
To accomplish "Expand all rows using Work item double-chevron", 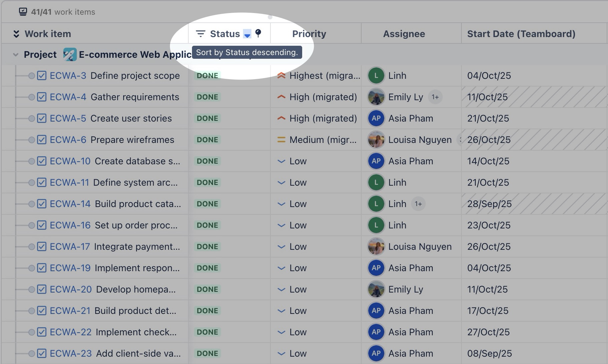I will point(16,34).
